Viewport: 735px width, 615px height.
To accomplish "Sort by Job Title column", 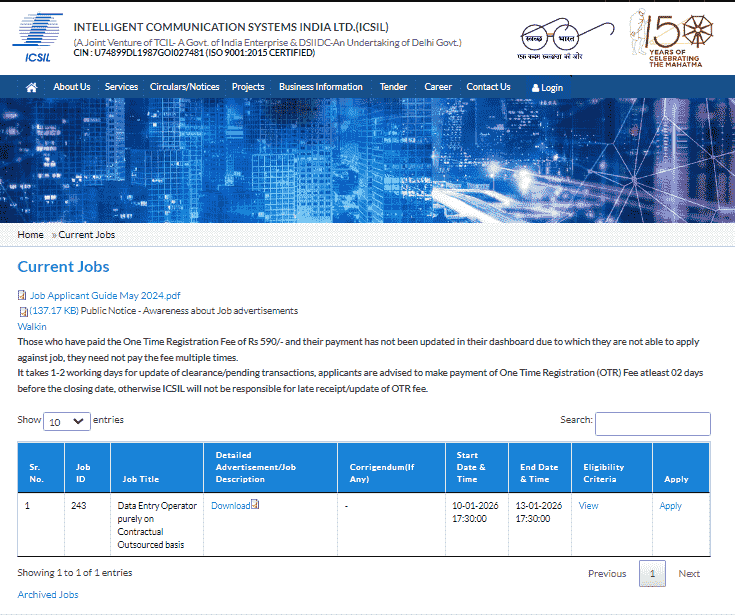I will click(x=157, y=467).
